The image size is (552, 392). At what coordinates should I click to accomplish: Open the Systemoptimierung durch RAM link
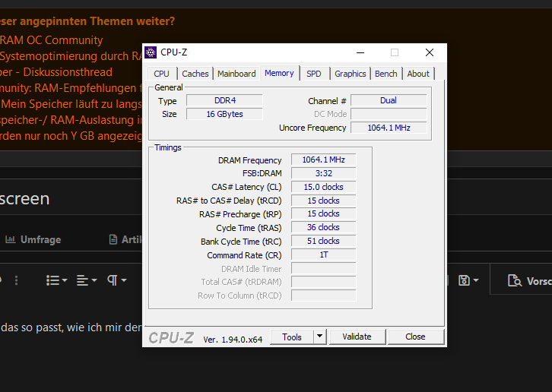click(71, 56)
